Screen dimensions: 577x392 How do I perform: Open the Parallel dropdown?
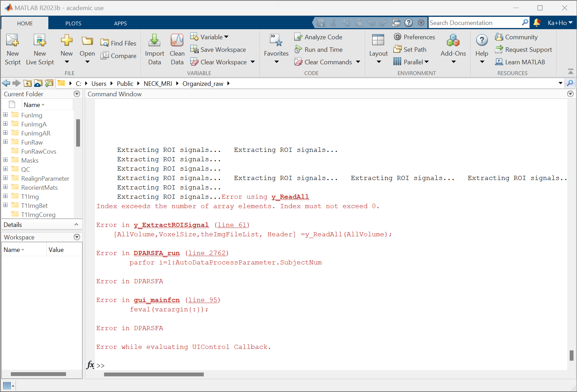(x=411, y=62)
